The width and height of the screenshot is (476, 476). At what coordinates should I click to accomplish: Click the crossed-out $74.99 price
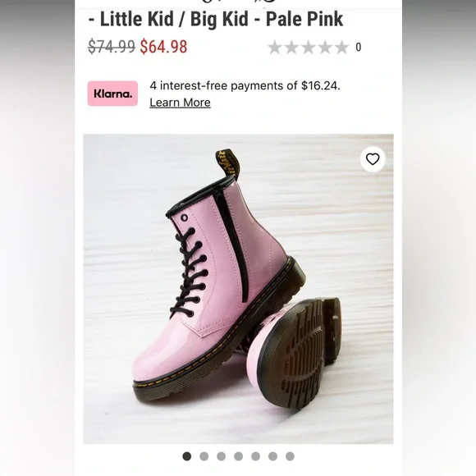click(112, 47)
